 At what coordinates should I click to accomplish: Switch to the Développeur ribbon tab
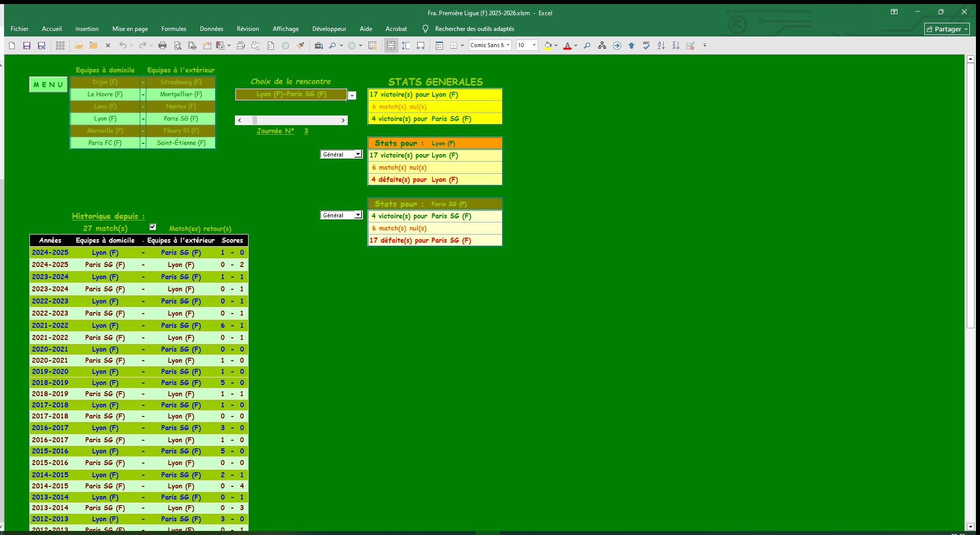click(x=329, y=29)
